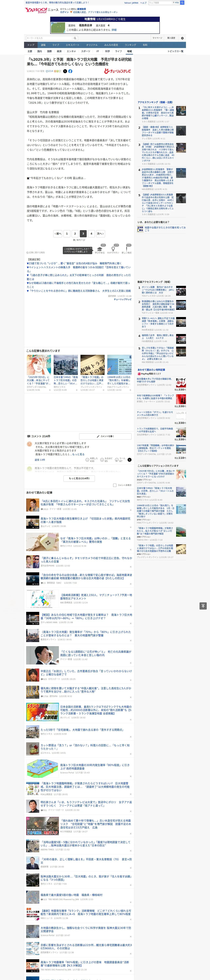Open settings via the gear icon

[182, 38]
